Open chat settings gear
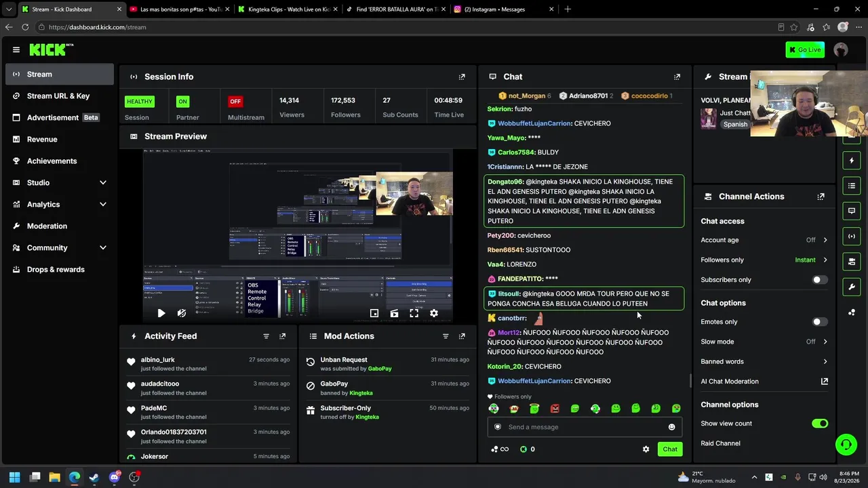 click(x=646, y=449)
